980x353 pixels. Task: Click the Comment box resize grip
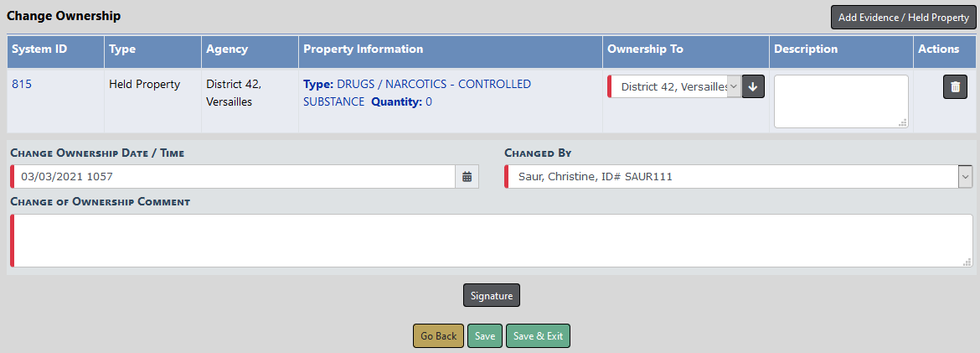click(x=967, y=262)
